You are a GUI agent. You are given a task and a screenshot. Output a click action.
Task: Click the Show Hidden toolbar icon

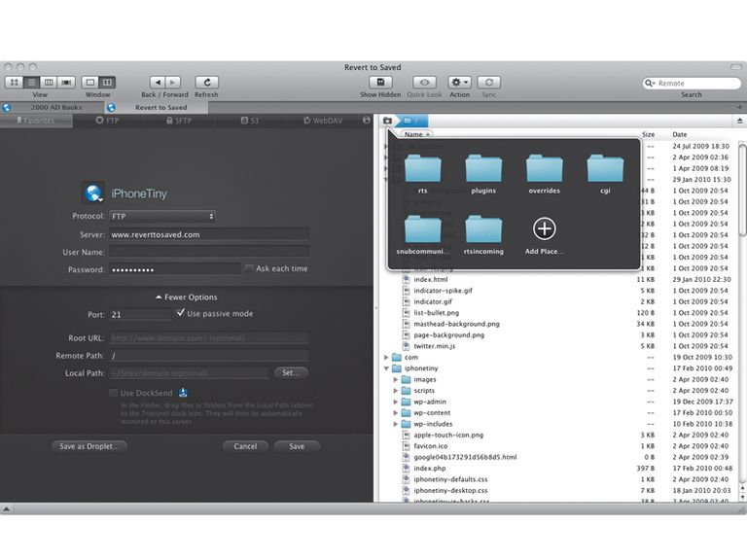380,83
